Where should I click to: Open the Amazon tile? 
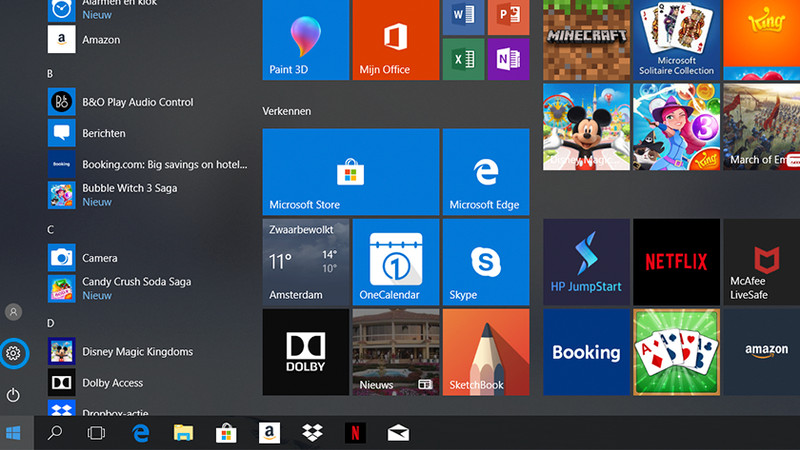pos(762,352)
